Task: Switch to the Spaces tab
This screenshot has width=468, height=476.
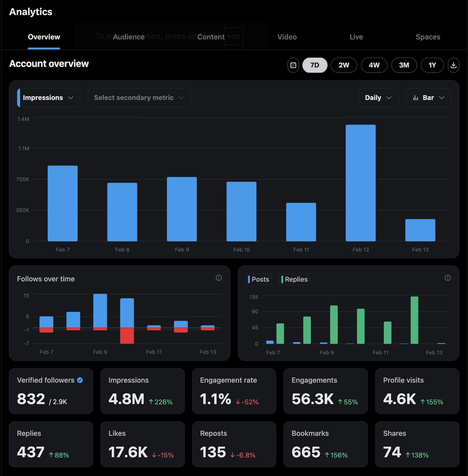Action: [428, 37]
